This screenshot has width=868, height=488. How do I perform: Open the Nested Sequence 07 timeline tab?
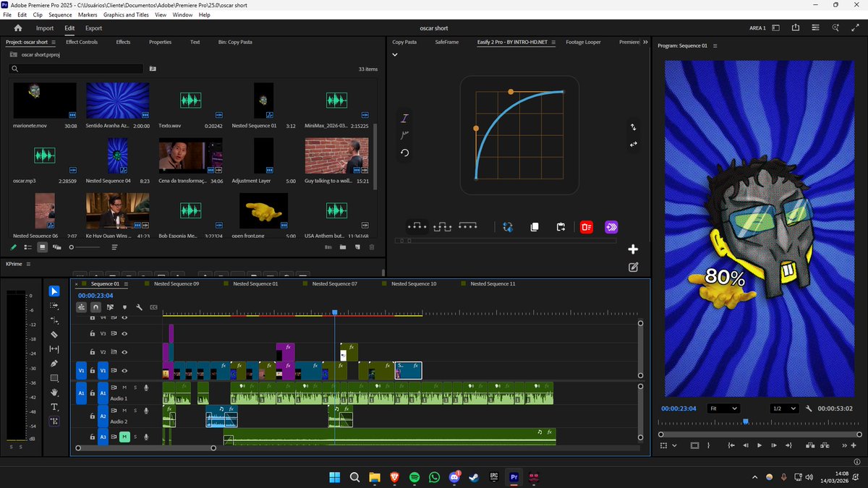pyautogui.click(x=335, y=284)
